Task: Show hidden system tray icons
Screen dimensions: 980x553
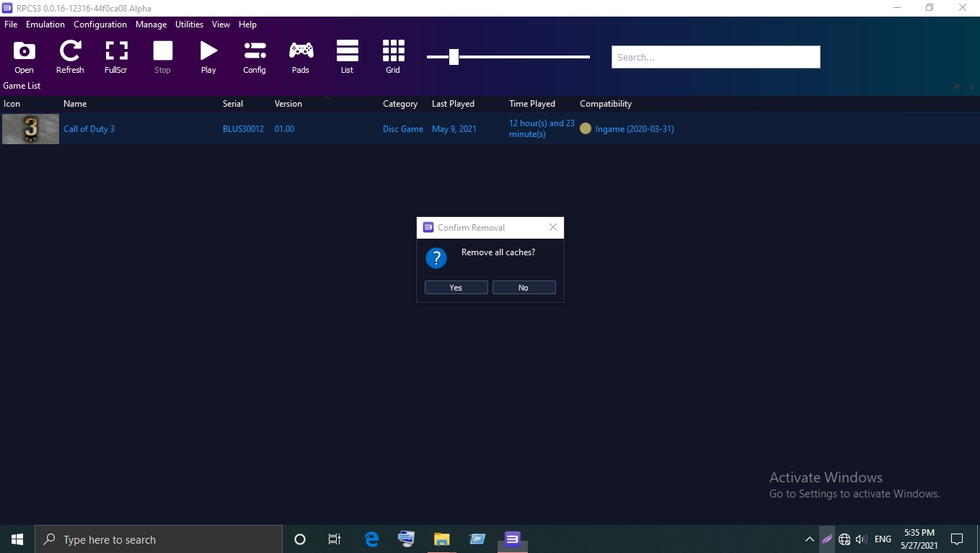Action: (809, 539)
